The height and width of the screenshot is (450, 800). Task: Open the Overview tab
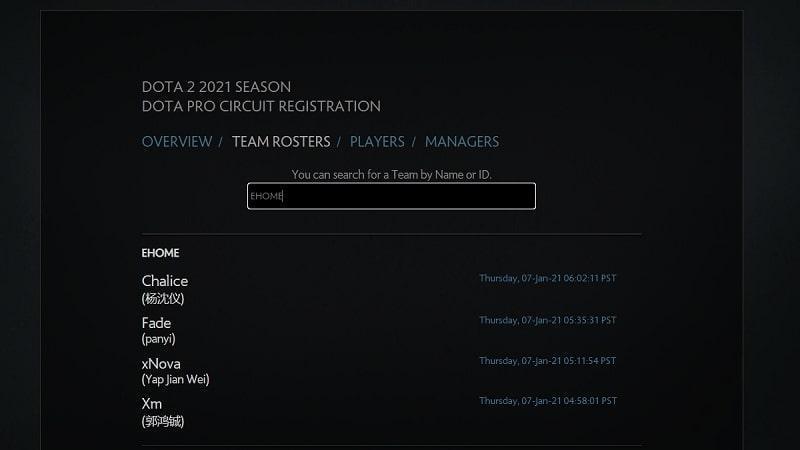[x=177, y=142]
